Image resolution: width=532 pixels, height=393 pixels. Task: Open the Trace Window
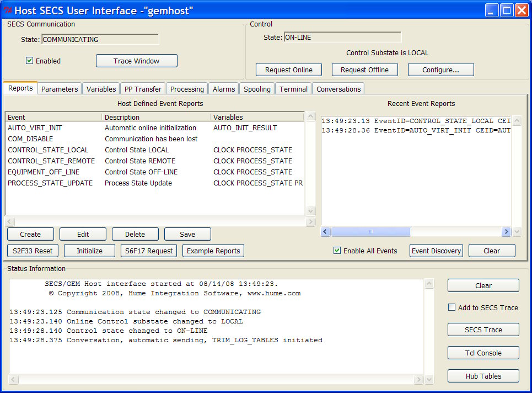click(x=136, y=61)
